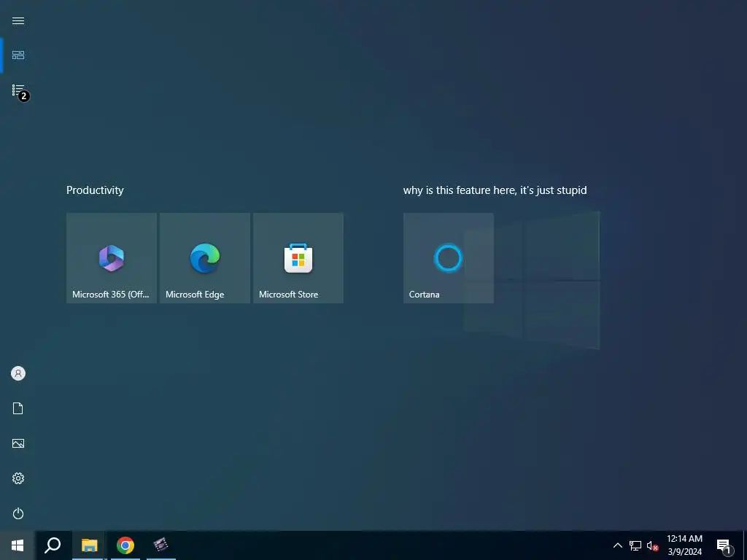This screenshot has height=560, width=747.
Task: Open the network status tray icon
Action: (635, 545)
